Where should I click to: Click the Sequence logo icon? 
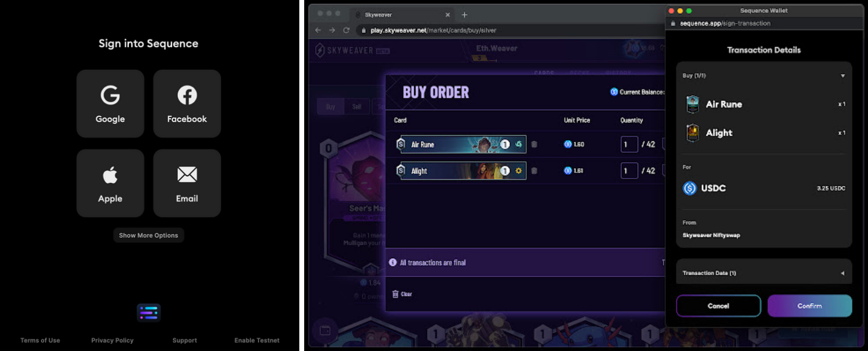click(148, 312)
